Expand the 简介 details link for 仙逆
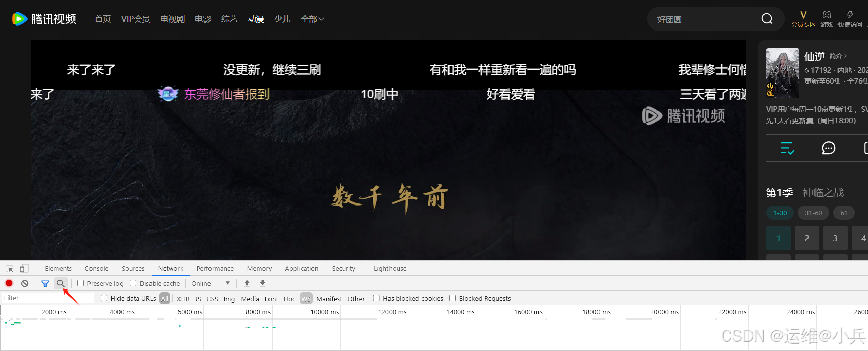868x351 pixels. click(x=838, y=56)
